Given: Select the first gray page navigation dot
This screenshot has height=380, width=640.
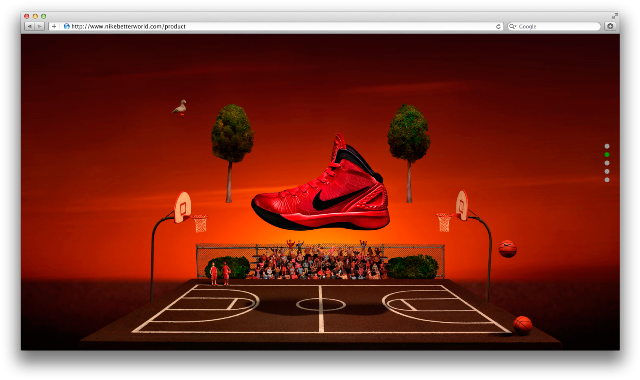Looking at the screenshot, I should (x=607, y=146).
